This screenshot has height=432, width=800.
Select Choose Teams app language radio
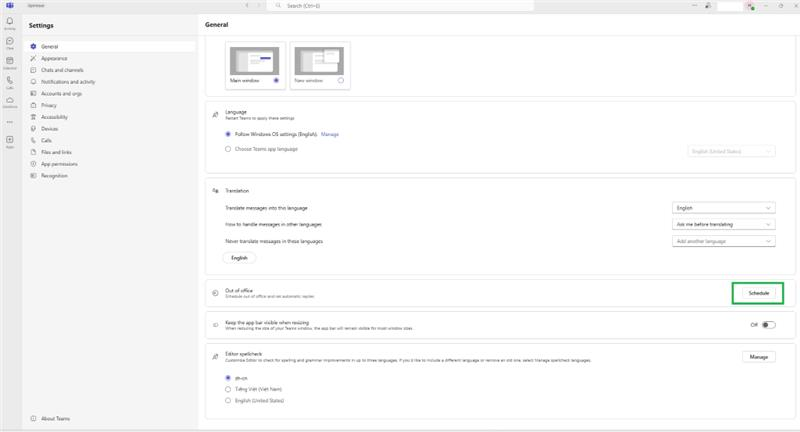pyautogui.click(x=228, y=149)
